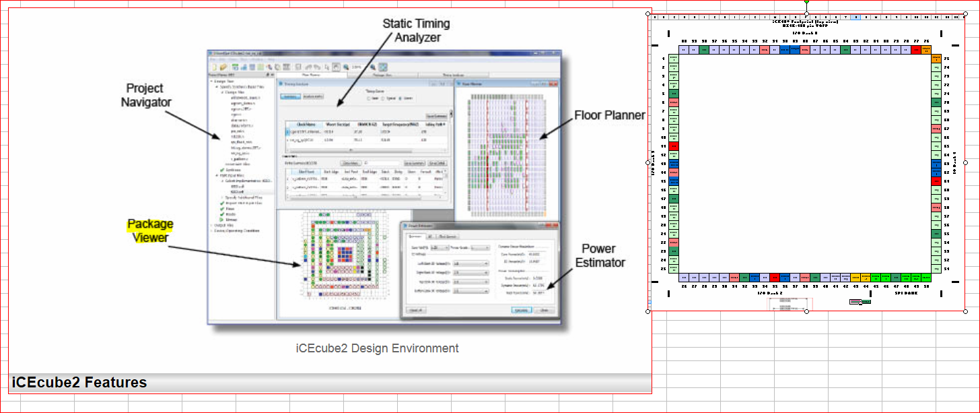Click the Floor Planner label

[x=609, y=115]
